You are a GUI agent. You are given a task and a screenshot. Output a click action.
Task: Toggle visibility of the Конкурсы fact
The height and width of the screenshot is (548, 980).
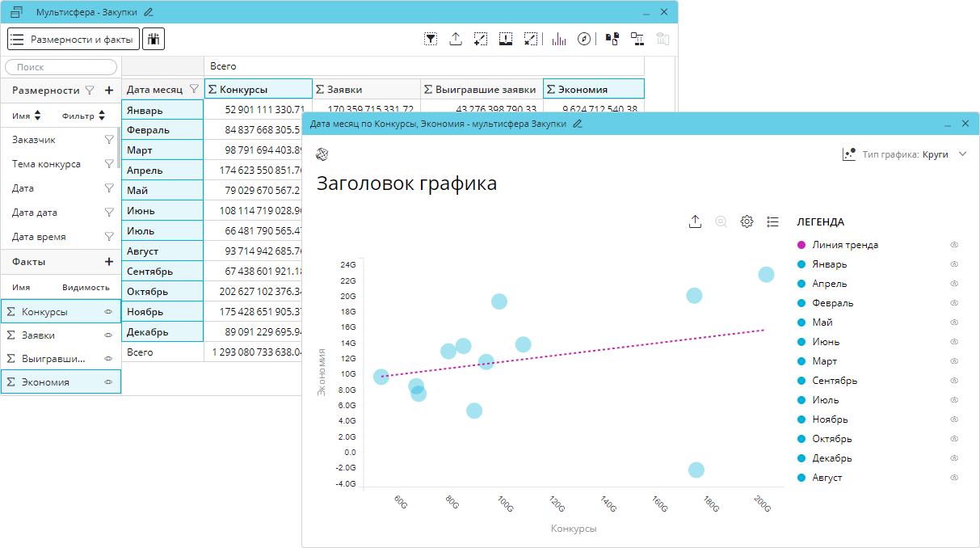coord(108,311)
